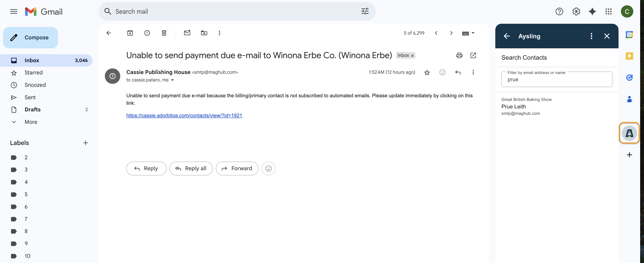Click the Reply button
The height and width of the screenshot is (263, 644).
[146, 168]
